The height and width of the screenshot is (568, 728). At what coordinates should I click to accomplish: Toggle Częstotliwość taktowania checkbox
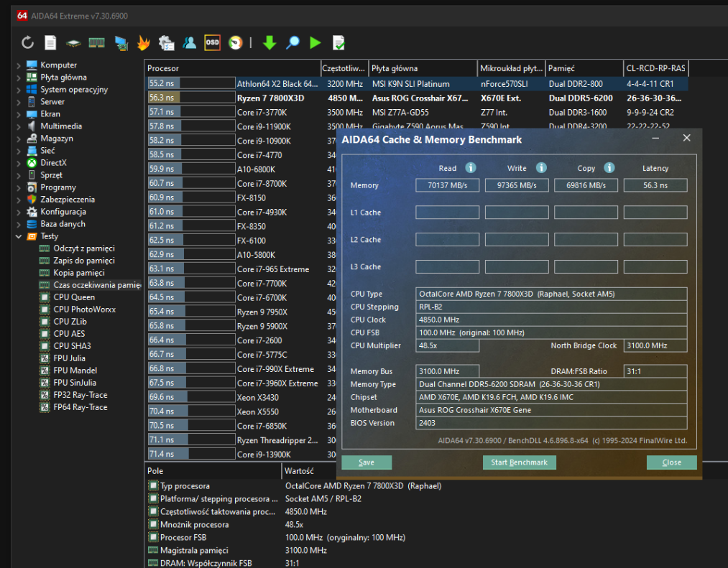[x=153, y=511]
